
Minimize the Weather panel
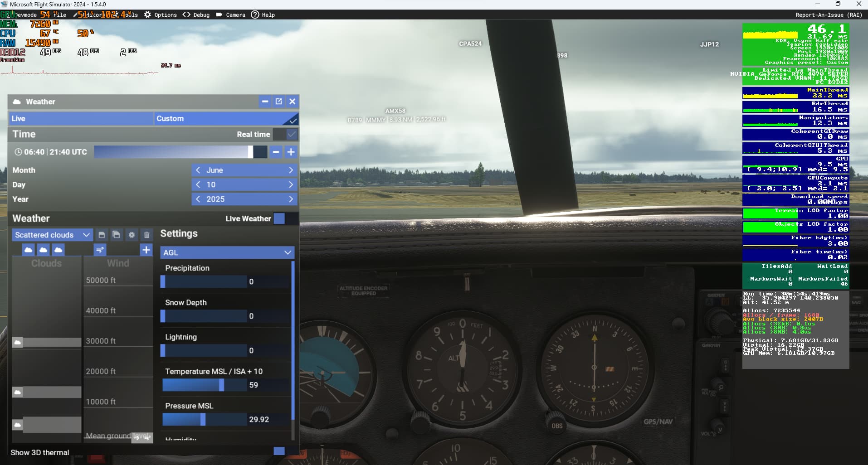point(265,102)
